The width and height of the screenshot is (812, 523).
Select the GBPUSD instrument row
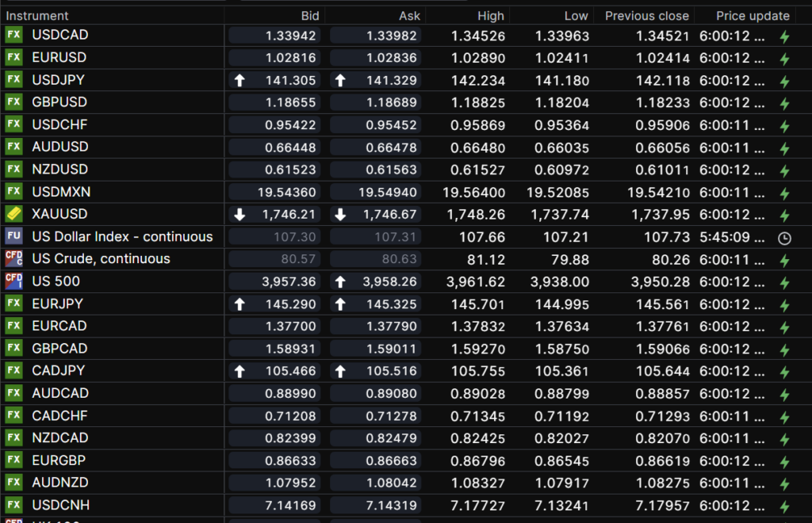point(59,102)
